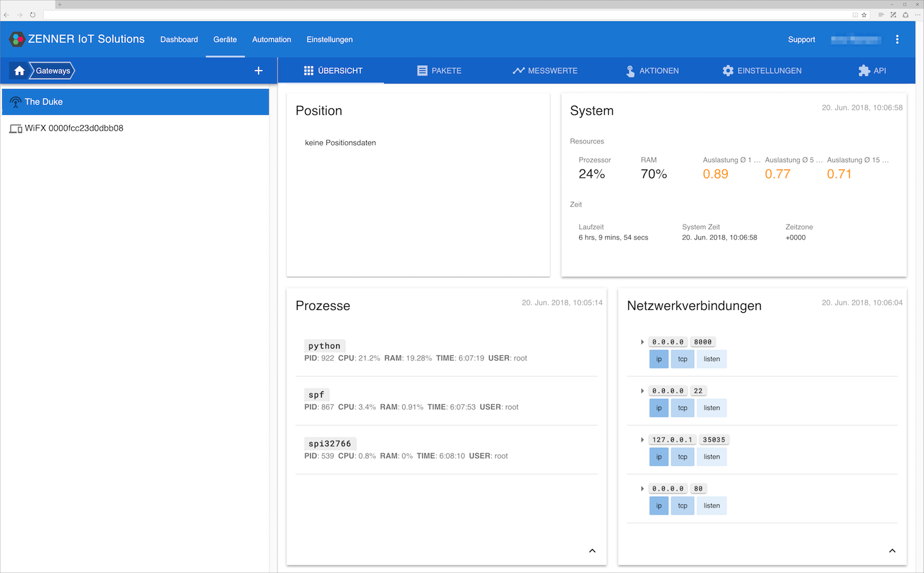Switch to the MESSWERTE tab
924x573 pixels.
[545, 70]
